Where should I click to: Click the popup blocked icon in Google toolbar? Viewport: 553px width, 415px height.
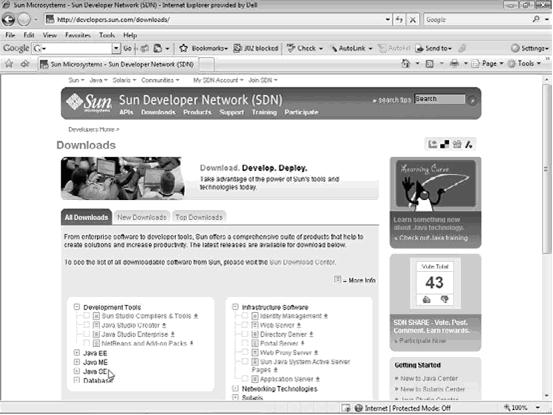pyautogui.click(x=238, y=48)
